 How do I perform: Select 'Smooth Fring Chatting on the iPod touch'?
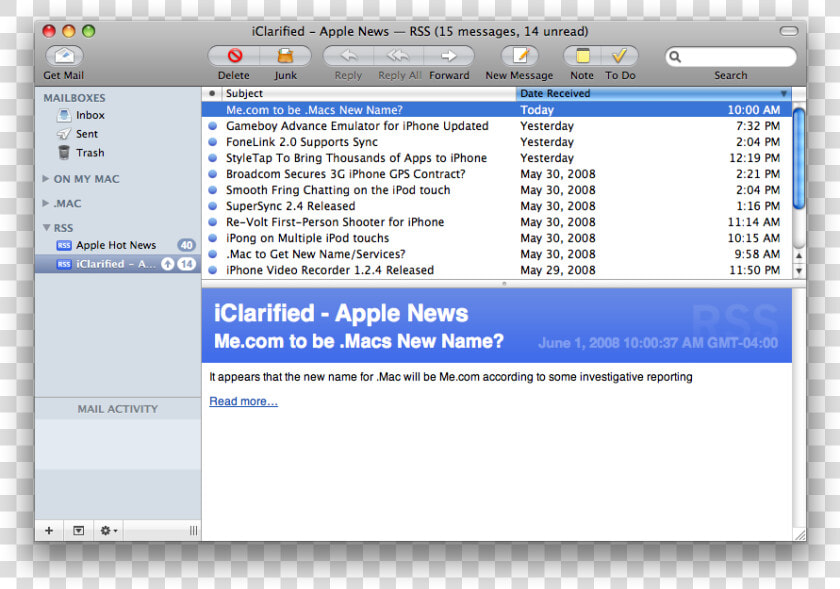(497, 190)
